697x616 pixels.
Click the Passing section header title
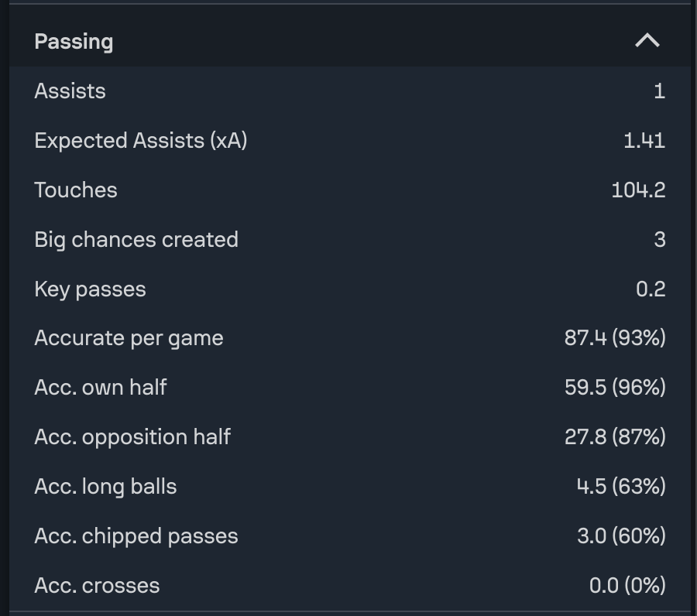[x=74, y=42]
